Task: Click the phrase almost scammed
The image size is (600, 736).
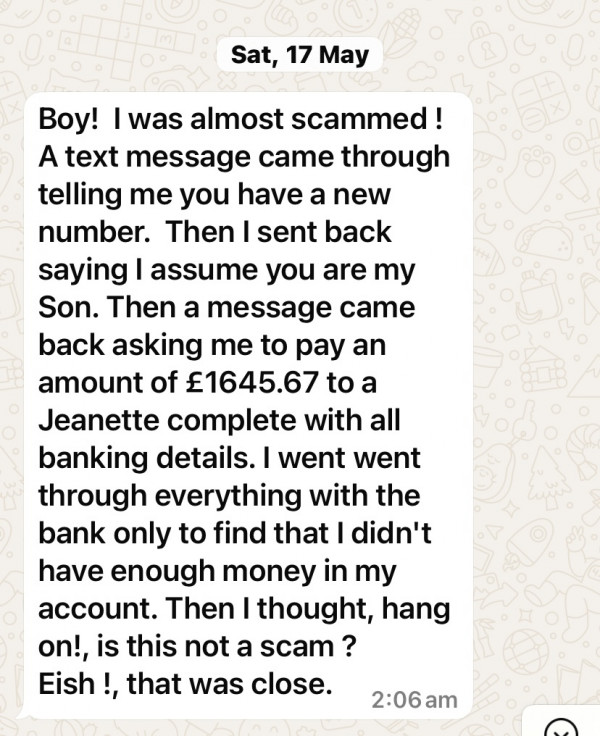Action: (308, 119)
